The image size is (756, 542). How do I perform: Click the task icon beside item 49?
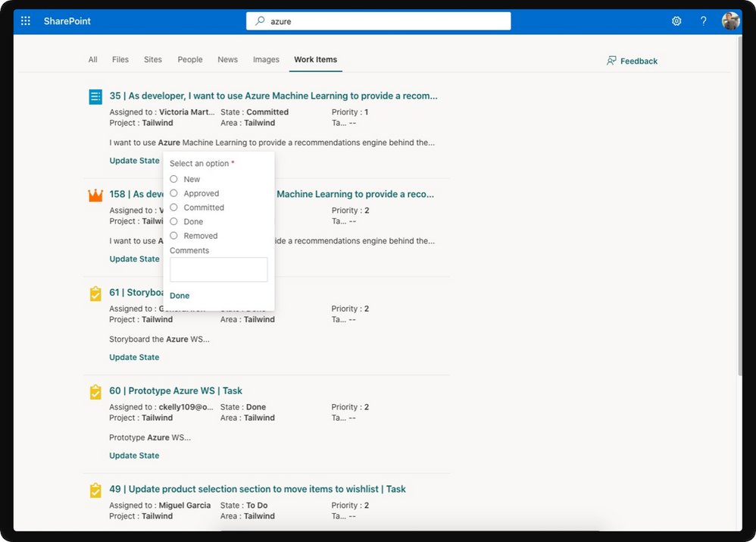point(95,490)
